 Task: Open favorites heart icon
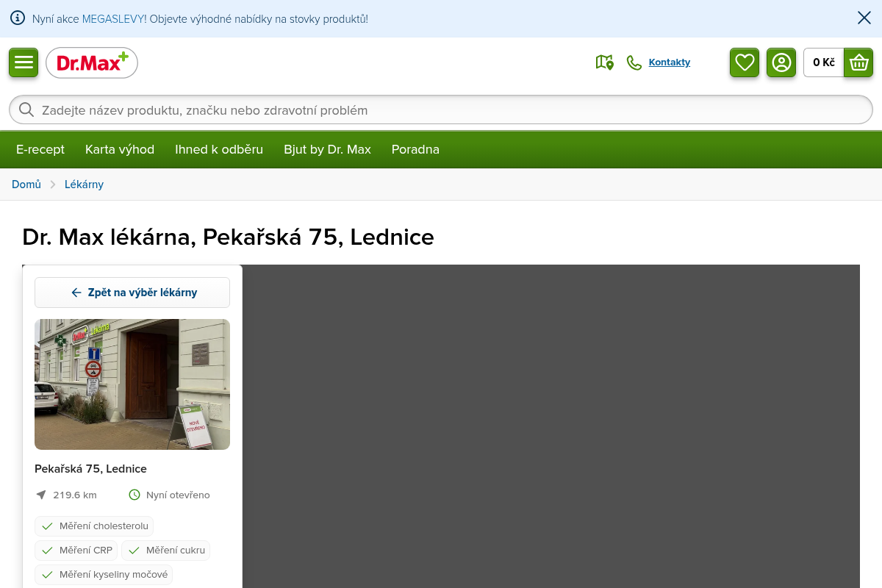(745, 62)
